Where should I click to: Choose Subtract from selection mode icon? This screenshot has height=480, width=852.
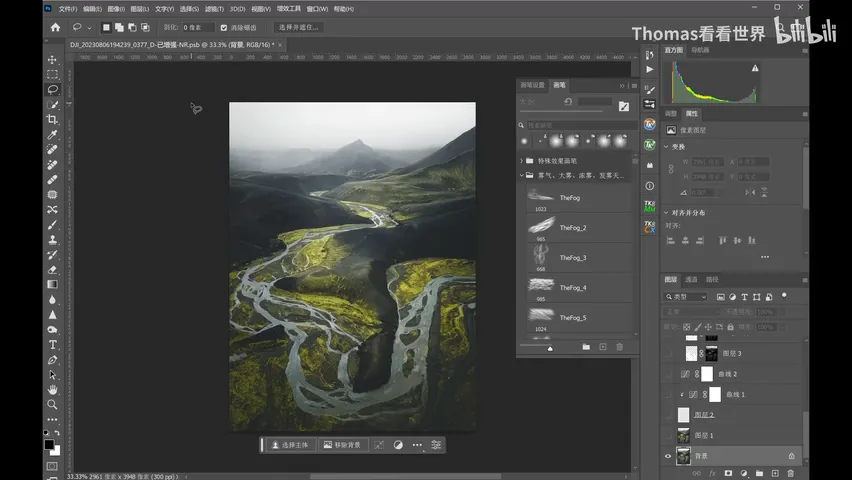[x=132, y=27]
